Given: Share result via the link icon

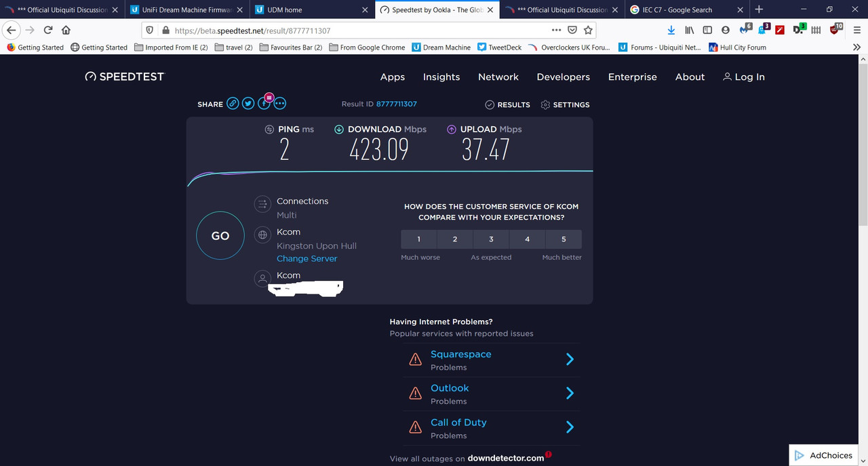Looking at the screenshot, I should 233,104.
